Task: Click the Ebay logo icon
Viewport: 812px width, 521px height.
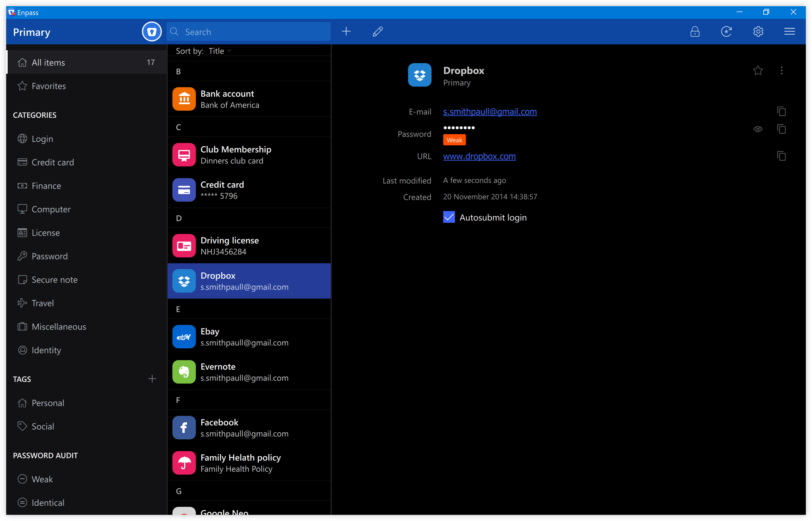Action: (x=184, y=337)
